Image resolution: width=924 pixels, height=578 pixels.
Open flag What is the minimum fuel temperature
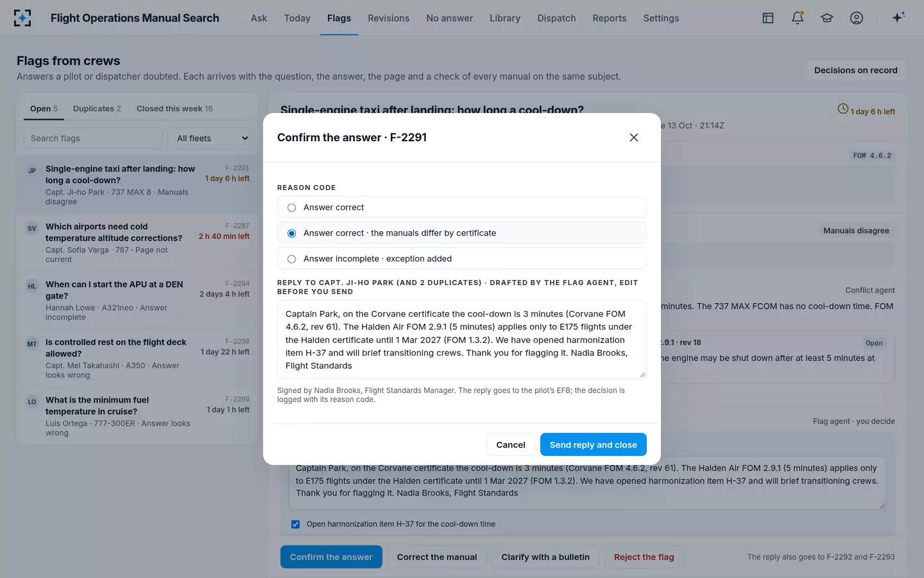[137, 416]
